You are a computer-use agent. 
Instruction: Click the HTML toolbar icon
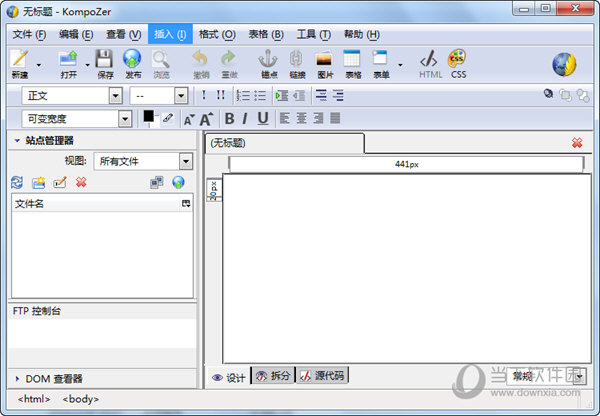[430, 64]
